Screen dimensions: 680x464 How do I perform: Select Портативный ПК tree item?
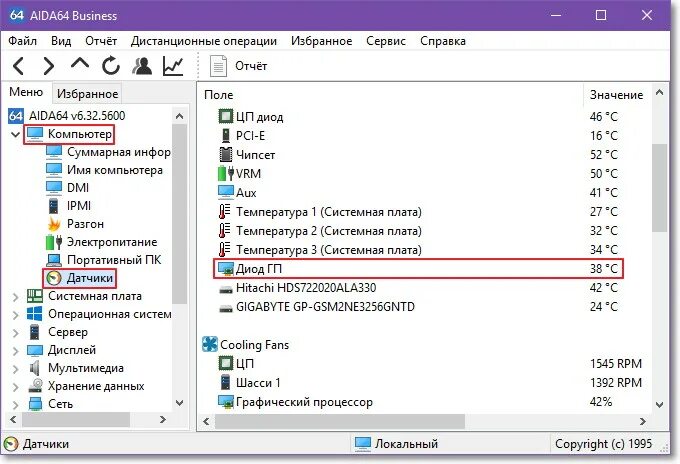pos(114,260)
